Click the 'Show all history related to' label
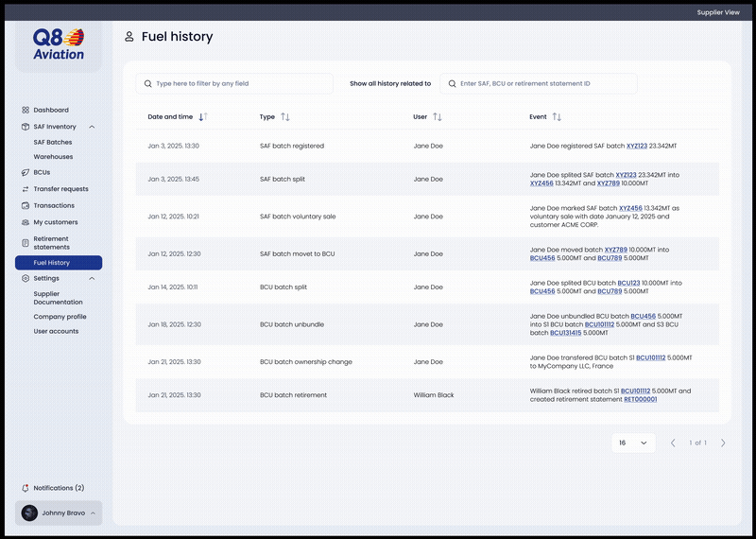756x539 pixels. click(x=390, y=84)
